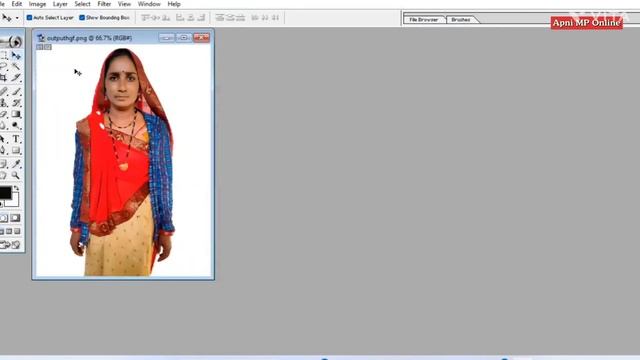The width and height of the screenshot is (640, 360).
Task: Toggle Auto Select Layer checkbox
Action: (29, 18)
